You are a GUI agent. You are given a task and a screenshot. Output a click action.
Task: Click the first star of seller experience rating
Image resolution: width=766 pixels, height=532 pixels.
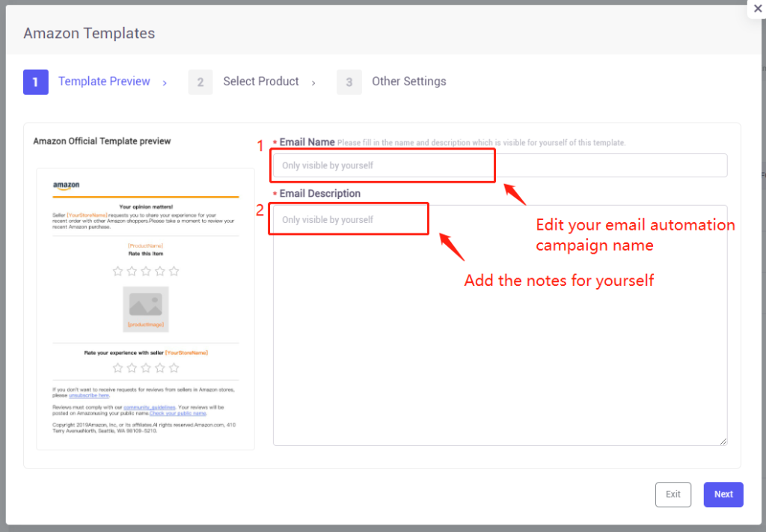[117, 368]
